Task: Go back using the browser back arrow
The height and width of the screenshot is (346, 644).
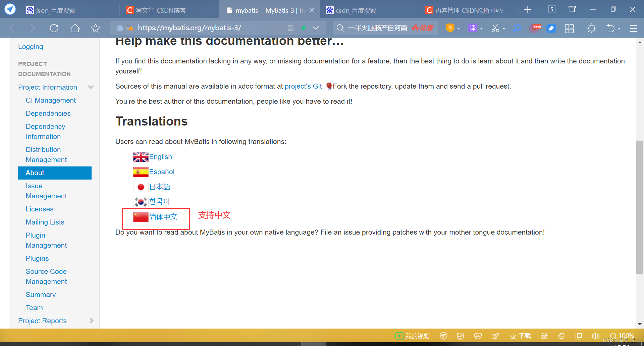Action: click(x=12, y=28)
